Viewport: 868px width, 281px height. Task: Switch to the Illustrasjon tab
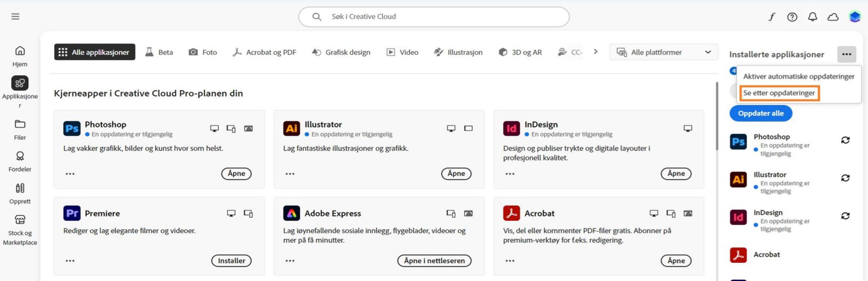pyautogui.click(x=458, y=52)
